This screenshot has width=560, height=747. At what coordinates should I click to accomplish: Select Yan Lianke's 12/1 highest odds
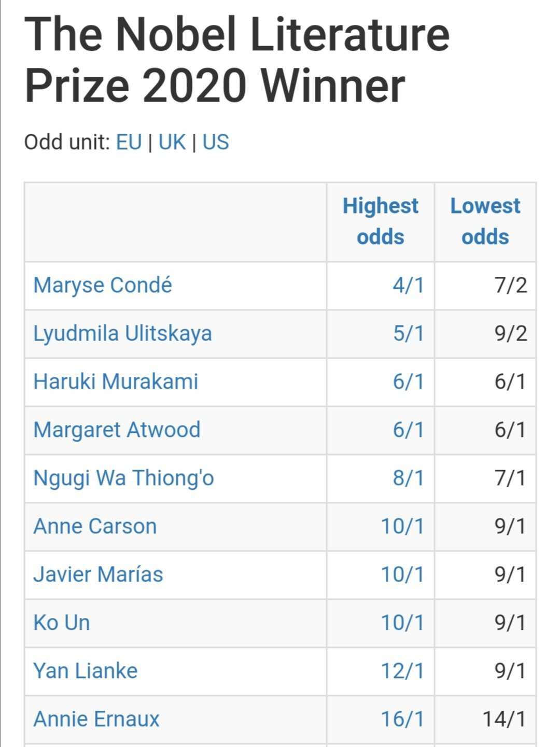point(402,671)
